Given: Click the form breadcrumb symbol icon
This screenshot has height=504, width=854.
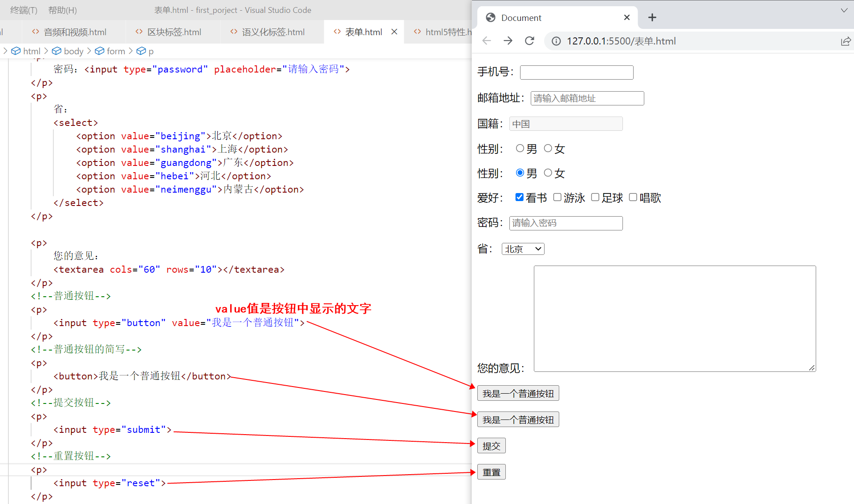Looking at the screenshot, I should click(x=99, y=51).
